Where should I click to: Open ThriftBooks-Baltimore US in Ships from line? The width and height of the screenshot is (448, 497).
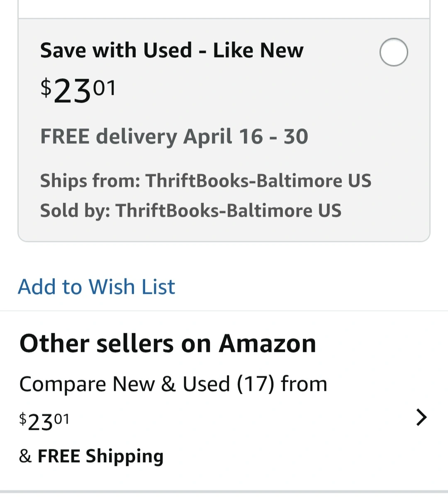tap(258, 181)
